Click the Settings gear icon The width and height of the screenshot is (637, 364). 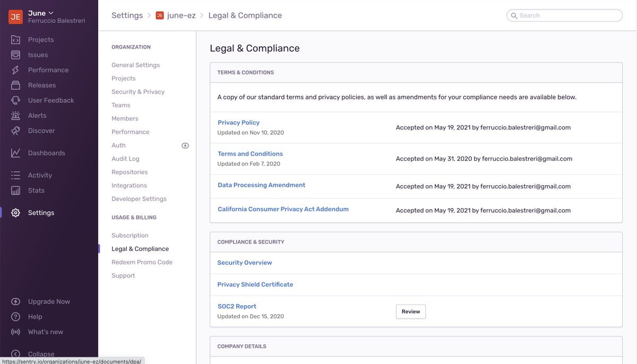(x=16, y=213)
